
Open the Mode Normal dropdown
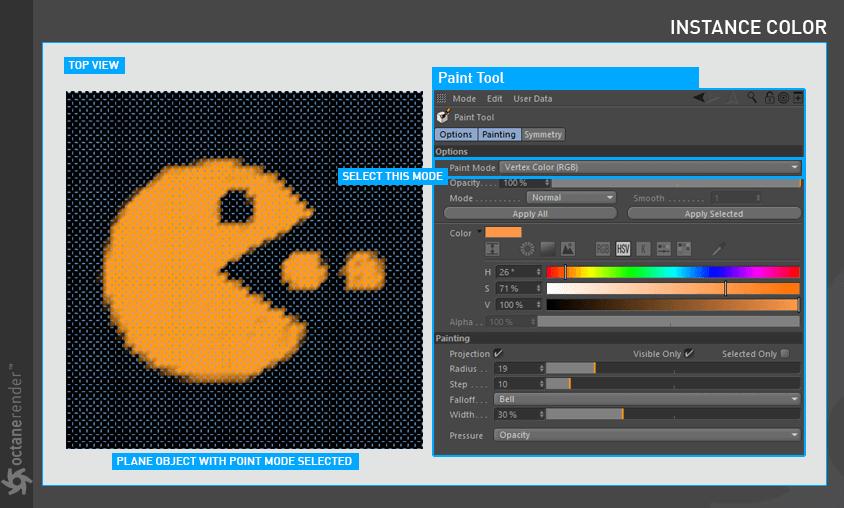click(571, 197)
